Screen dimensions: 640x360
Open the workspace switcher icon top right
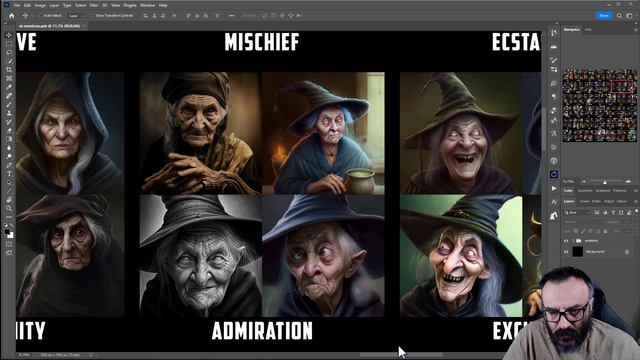(x=629, y=16)
